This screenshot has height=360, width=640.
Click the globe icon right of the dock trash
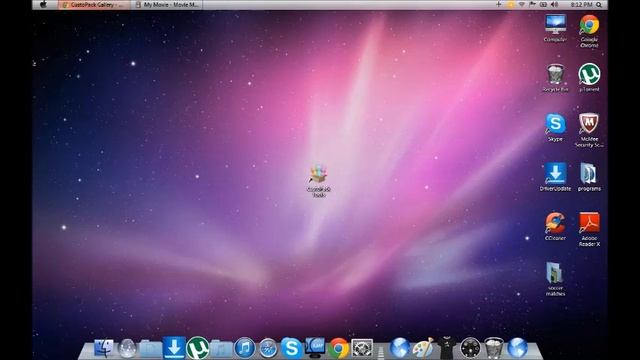(517, 348)
